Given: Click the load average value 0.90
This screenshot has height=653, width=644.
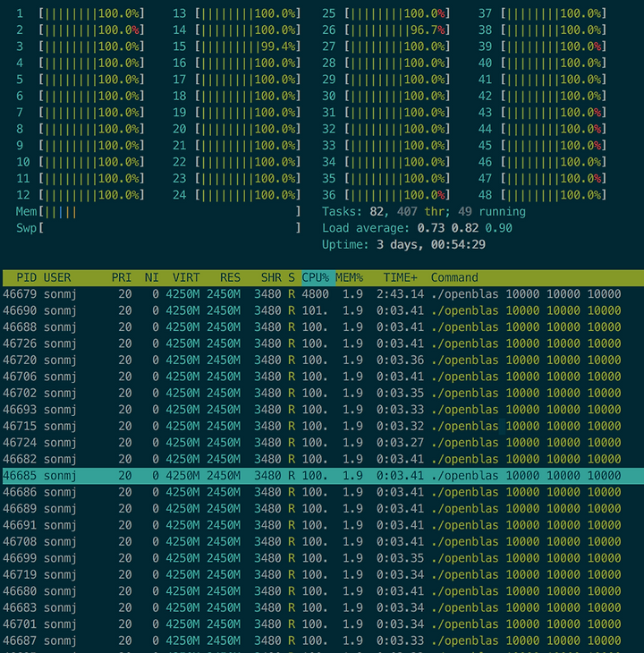Looking at the screenshot, I should 499,228.
